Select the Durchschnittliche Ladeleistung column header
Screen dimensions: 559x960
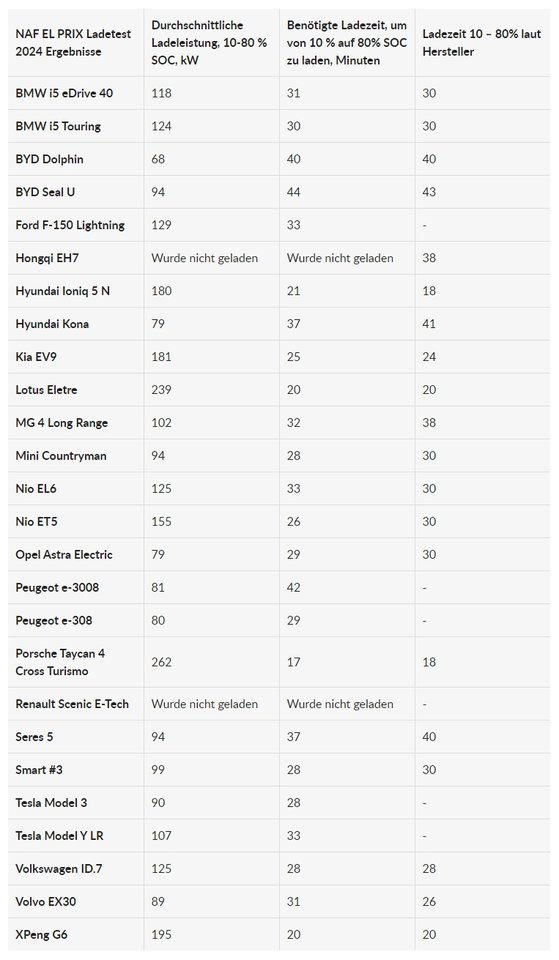(x=209, y=43)
